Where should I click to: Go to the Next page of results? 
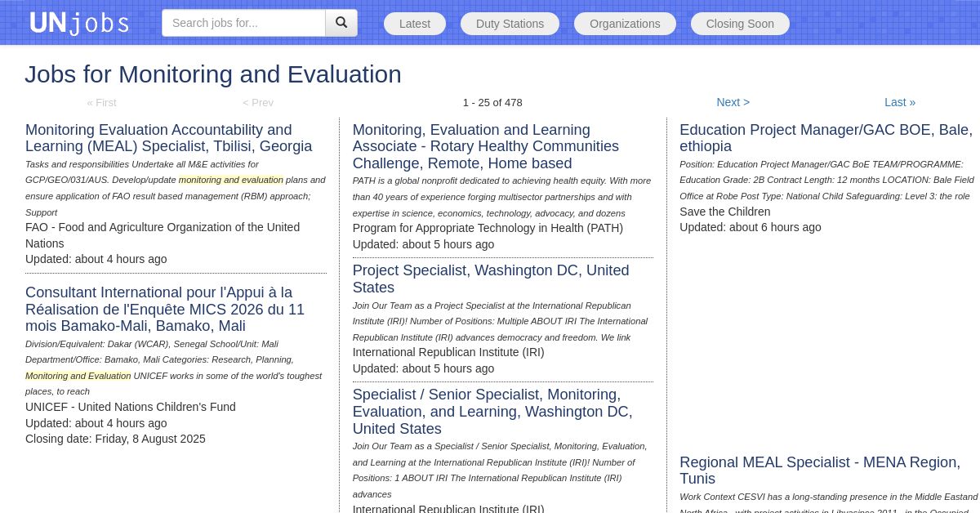[733, 102]
